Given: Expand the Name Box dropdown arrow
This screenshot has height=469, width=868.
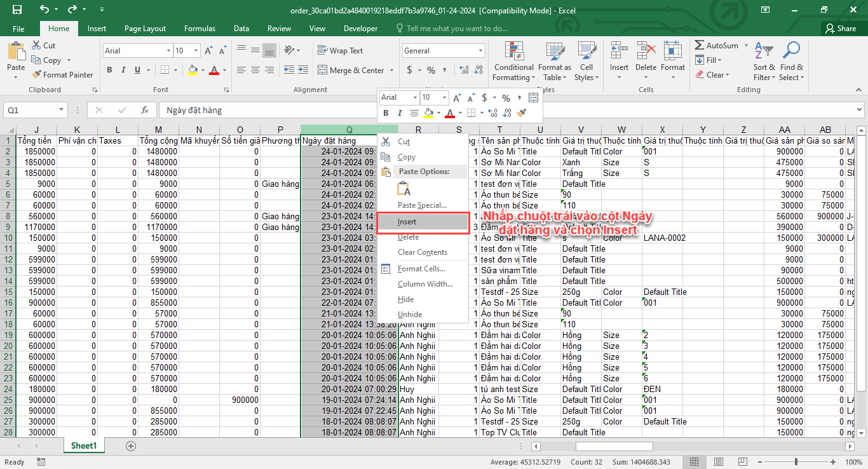Looking at the screenshot, I should pos(61,110).
